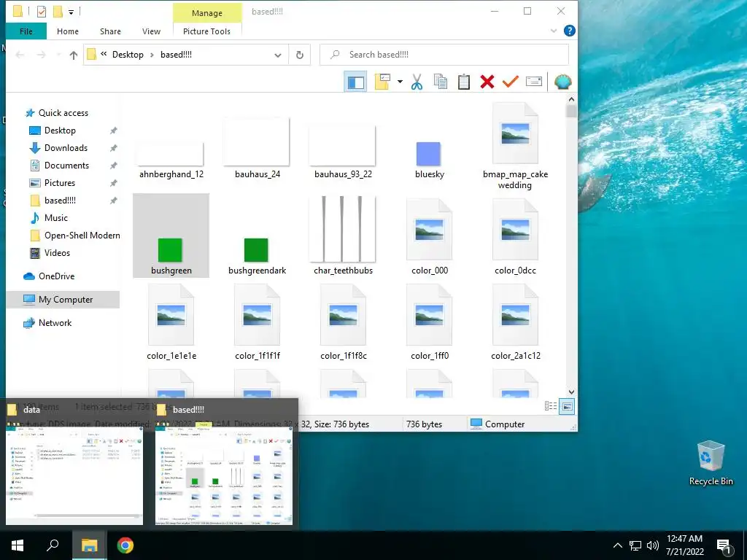Select Network in navigation pane

coord(55,323)
